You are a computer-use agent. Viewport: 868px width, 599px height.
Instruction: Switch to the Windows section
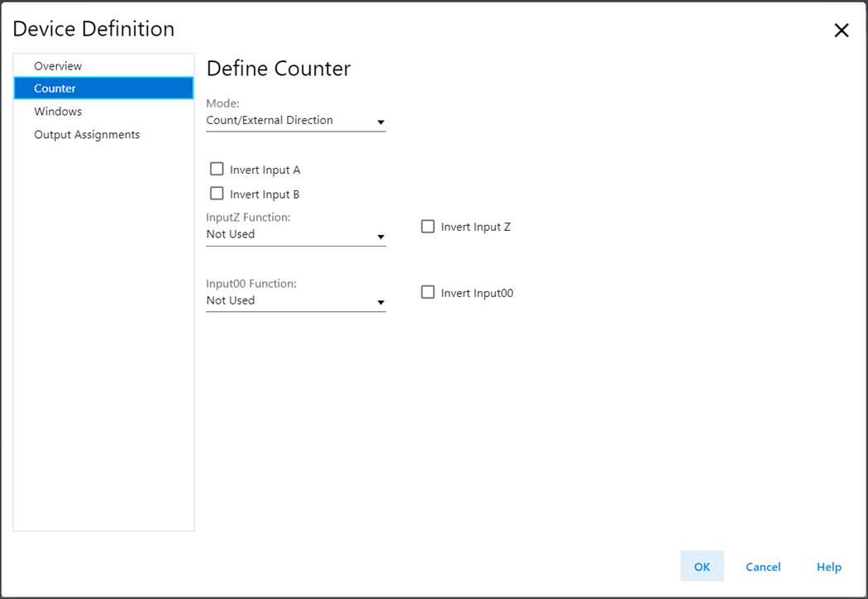58,112
